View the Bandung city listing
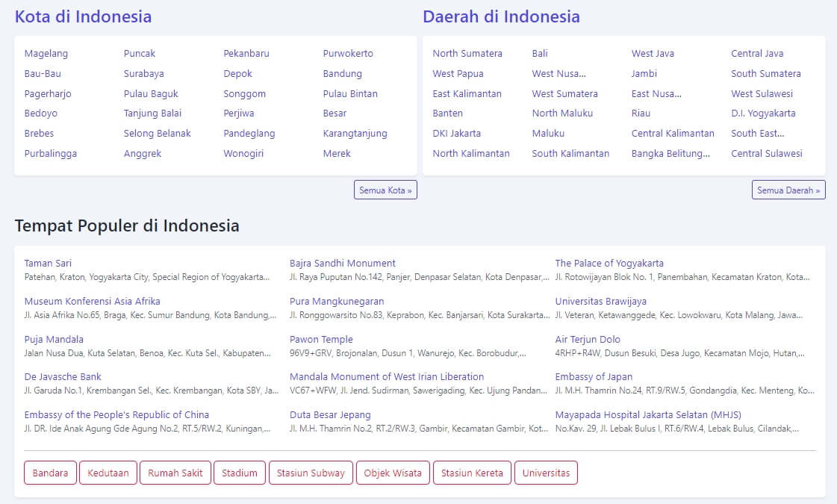This screenshot has width=837, height=504. [342, 73]
